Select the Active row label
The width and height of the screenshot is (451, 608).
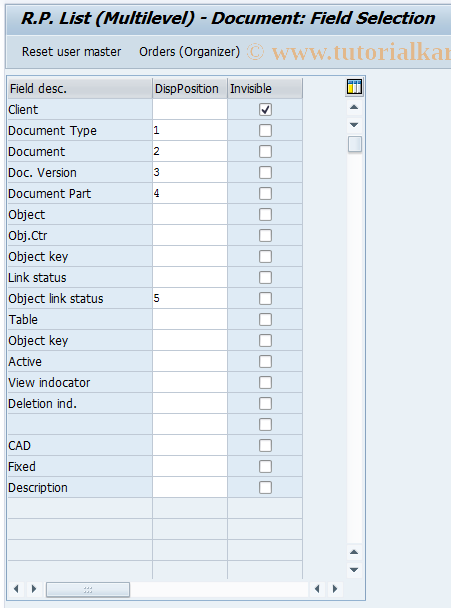pos(25,361)
